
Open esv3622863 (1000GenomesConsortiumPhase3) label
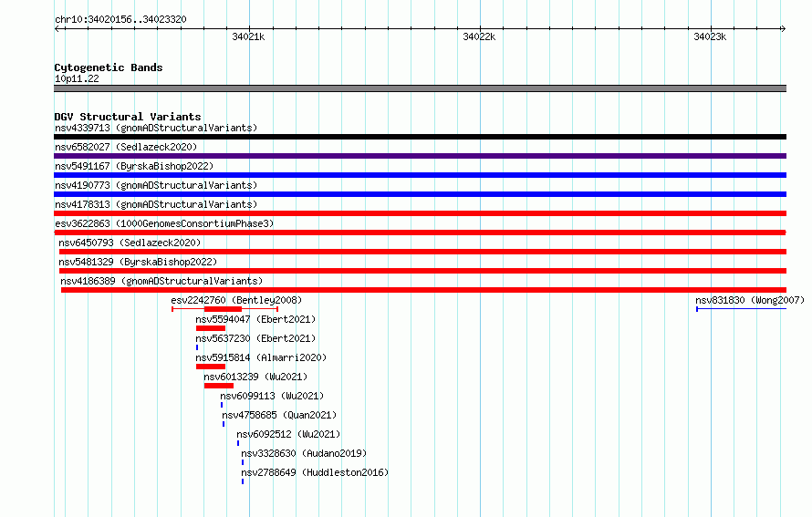click(164, 223)
